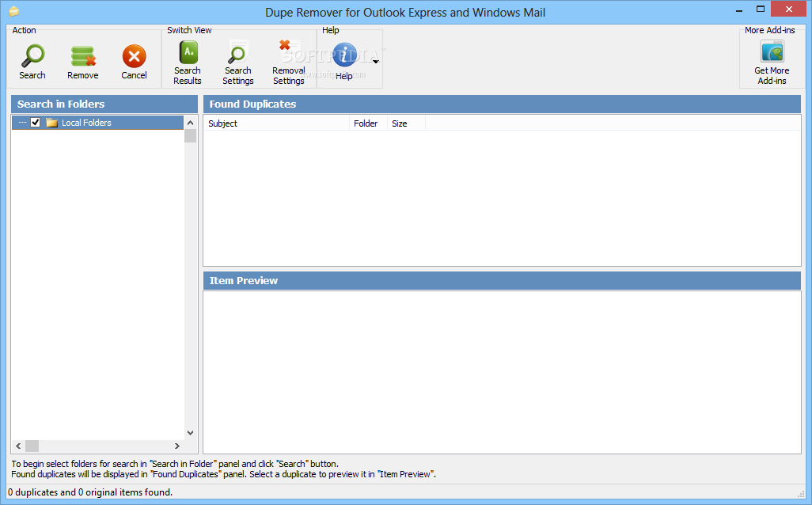Sort duplicates by Subject column
The image size is (812, 505).
[276, 123]
